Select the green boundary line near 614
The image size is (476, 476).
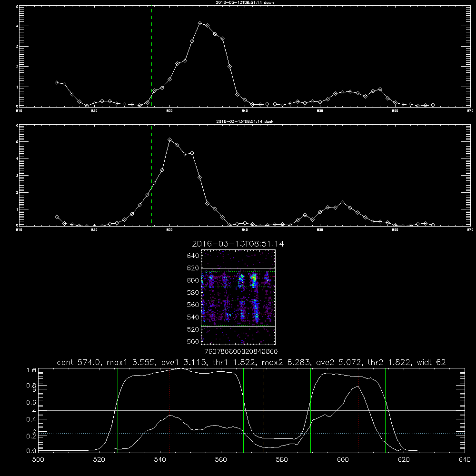(x=385, y=410)
